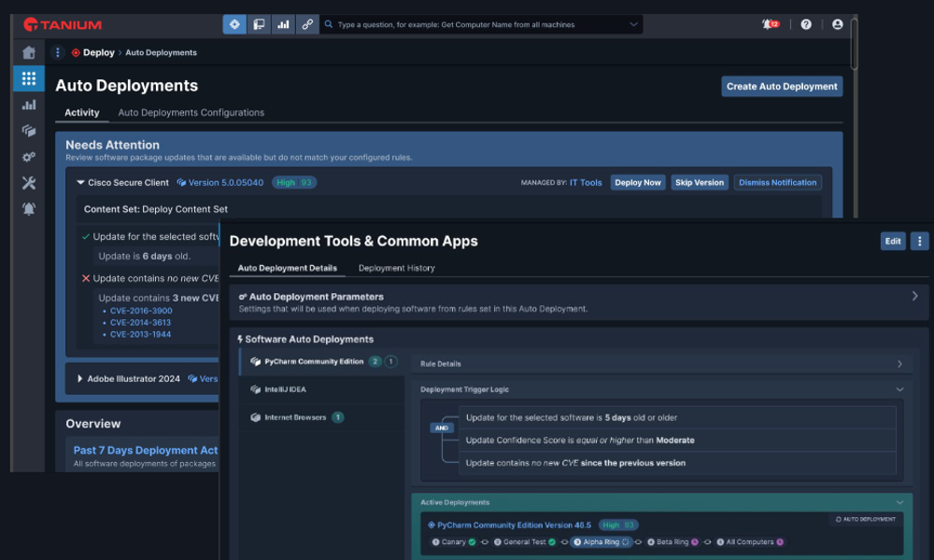Collapse the Deployment Trigger Logic section
The width and height of the screenshot is (934, 560).
click(899, 389)
